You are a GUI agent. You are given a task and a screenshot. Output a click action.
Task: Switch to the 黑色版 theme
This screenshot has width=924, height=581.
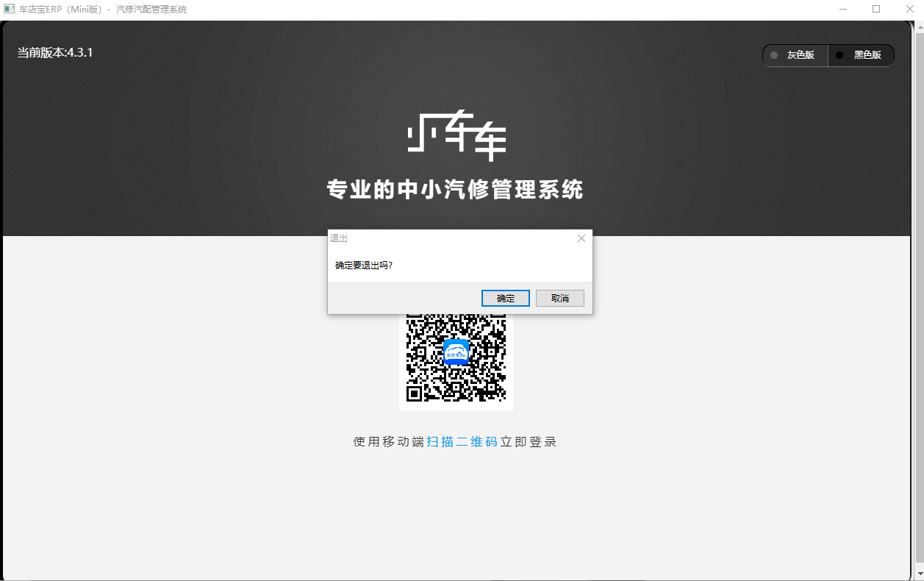(x=862, y=55)
